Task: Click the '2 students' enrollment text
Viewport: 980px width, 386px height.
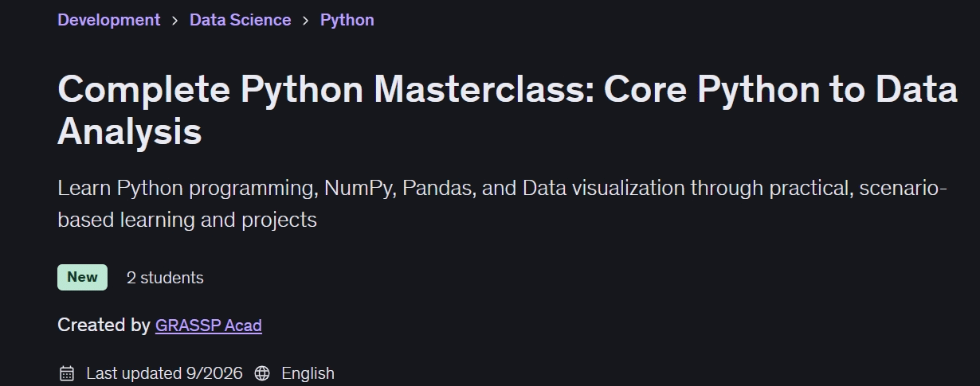Action: tap(165, 278)
